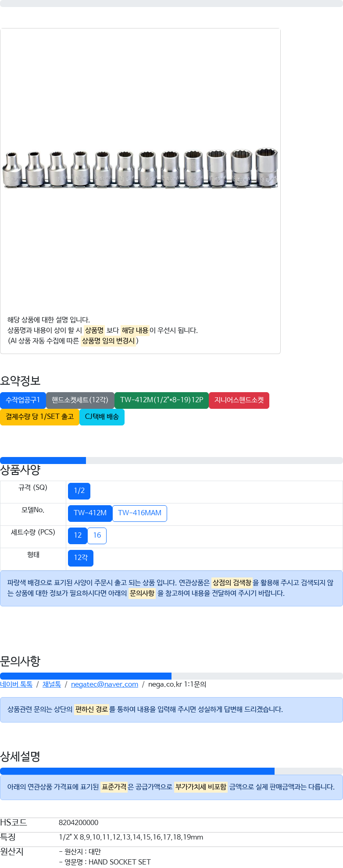Select 12 pieces set quantity
This screenshot has height=868, width=343.
(x=78, y=535)
